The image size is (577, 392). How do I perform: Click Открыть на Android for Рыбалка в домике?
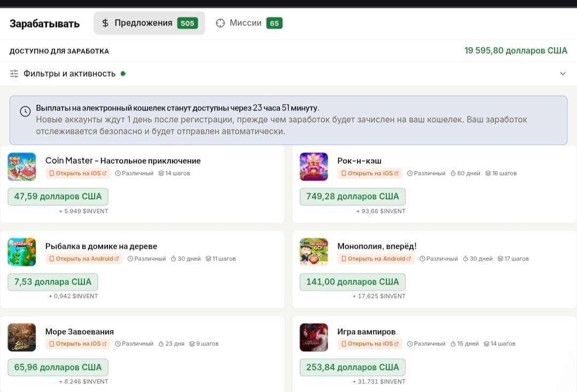coord(84,258)
